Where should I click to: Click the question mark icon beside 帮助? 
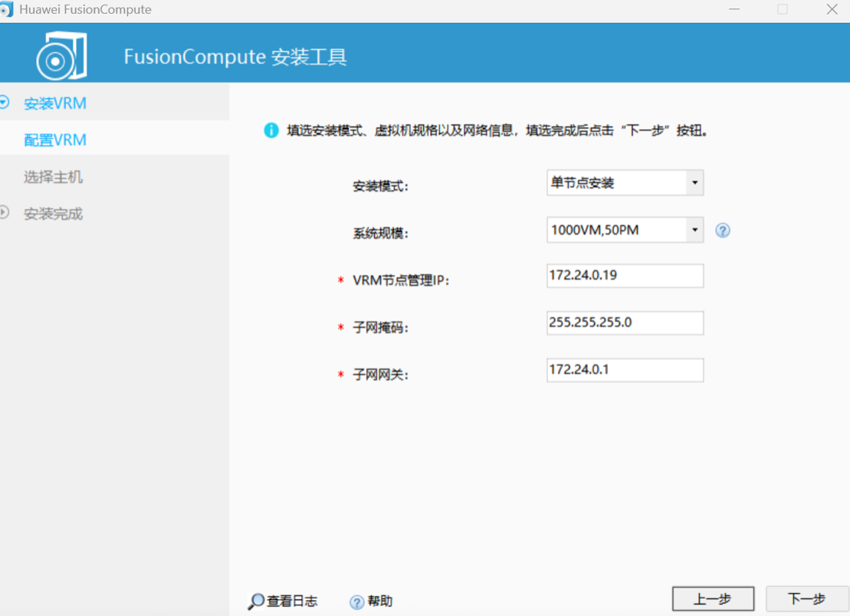click(x=356, y=602)
